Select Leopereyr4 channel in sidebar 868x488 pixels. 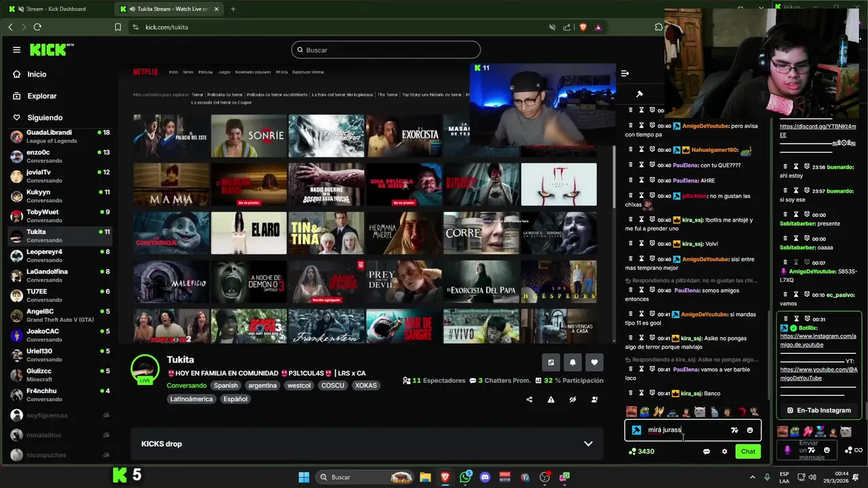tap(59, 256)
